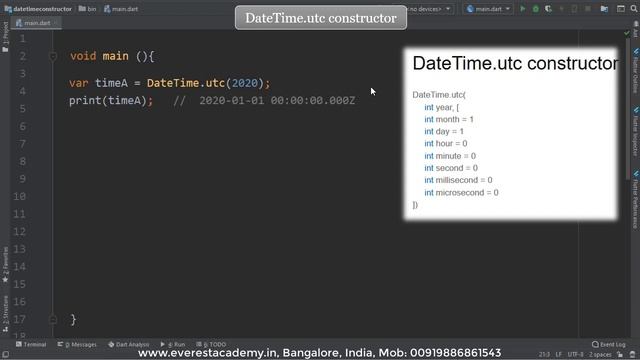
Task: Open the Event Log
Action: tap(609, 344)
